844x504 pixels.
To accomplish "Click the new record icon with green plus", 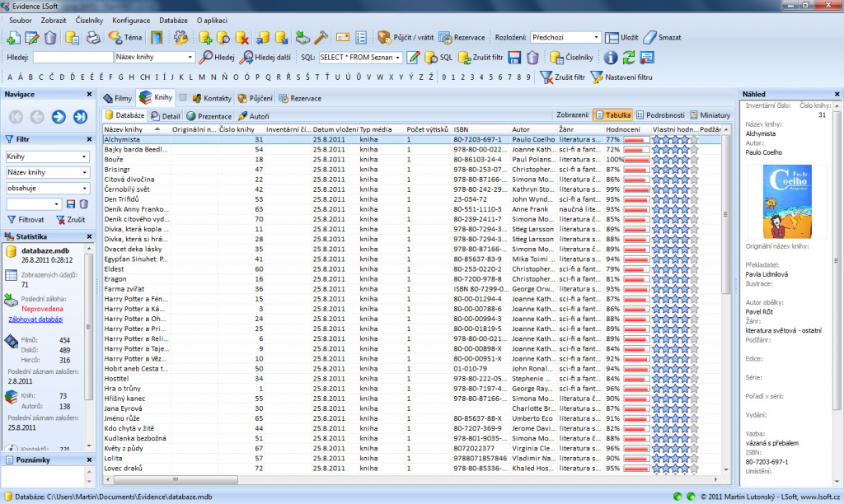I will pos(13,37).
